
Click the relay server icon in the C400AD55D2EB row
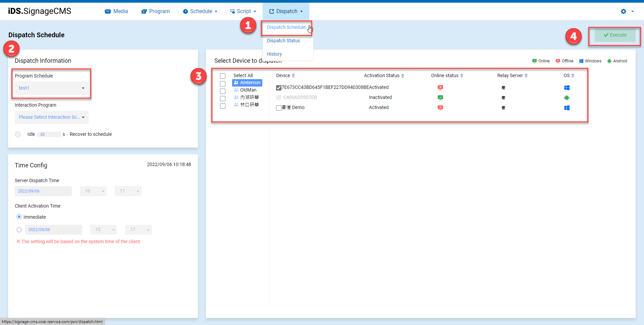[x=503, y=98]
